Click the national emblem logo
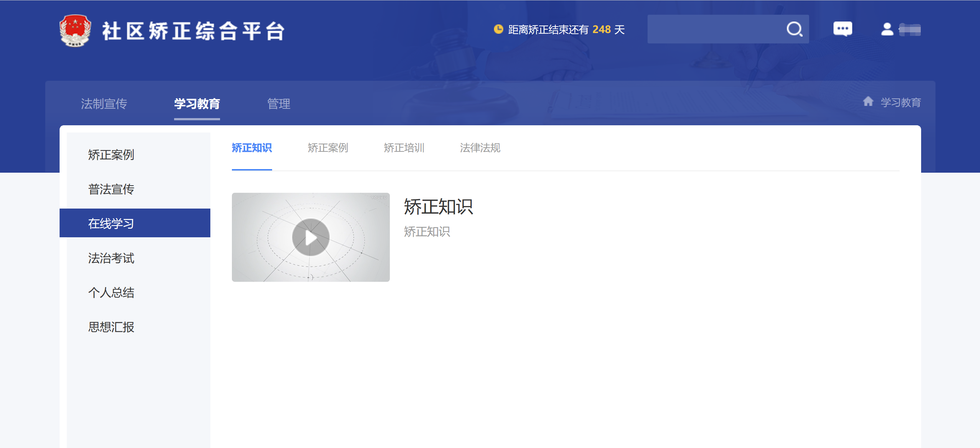This screenshot has width=980, height=448. pos(75,31)
